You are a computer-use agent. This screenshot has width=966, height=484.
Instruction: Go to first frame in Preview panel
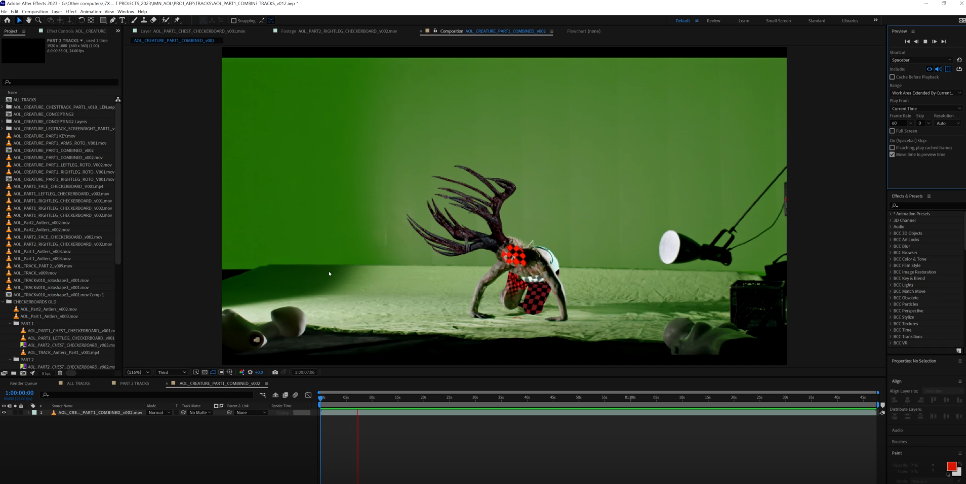[907, 41]
